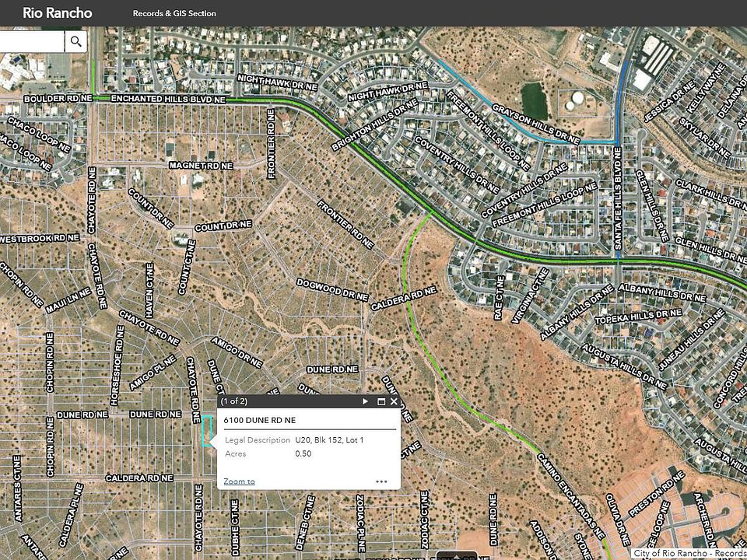Screen dimensions: 747x560
Task: Click the Zoom to link
Action: point(239,481)
